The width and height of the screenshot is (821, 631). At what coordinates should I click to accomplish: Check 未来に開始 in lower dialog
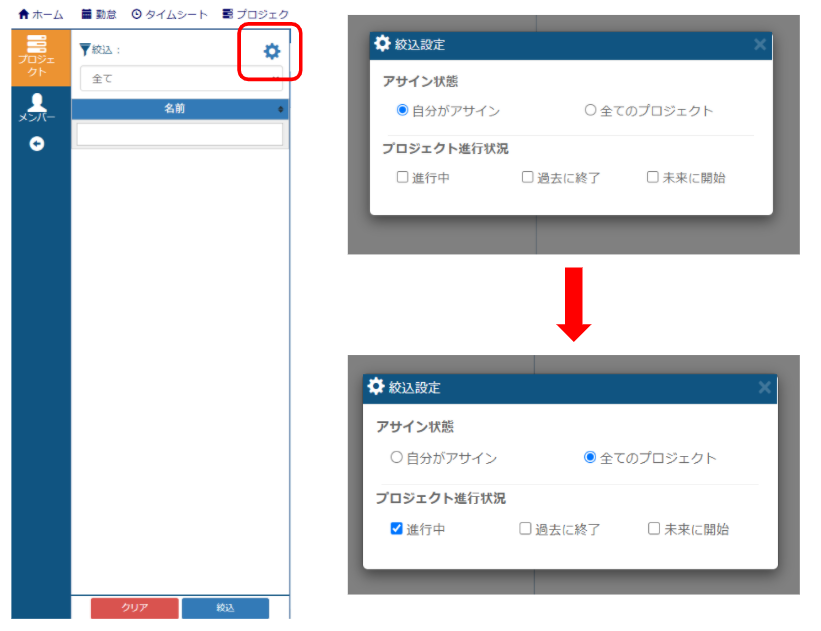(x=653, y=528)
